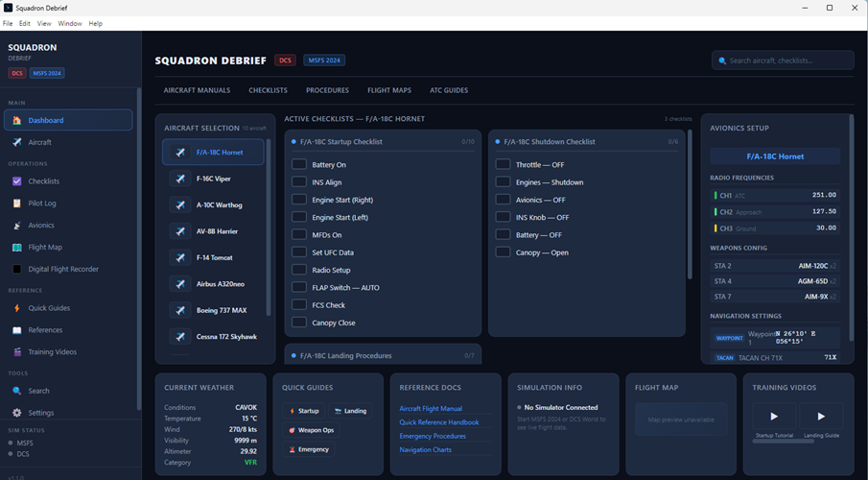The height and width of the screenshot is (480, 868).
Task: Collapse the F/A-18C Shutdown Checklist header
Action: pos(587,142)
